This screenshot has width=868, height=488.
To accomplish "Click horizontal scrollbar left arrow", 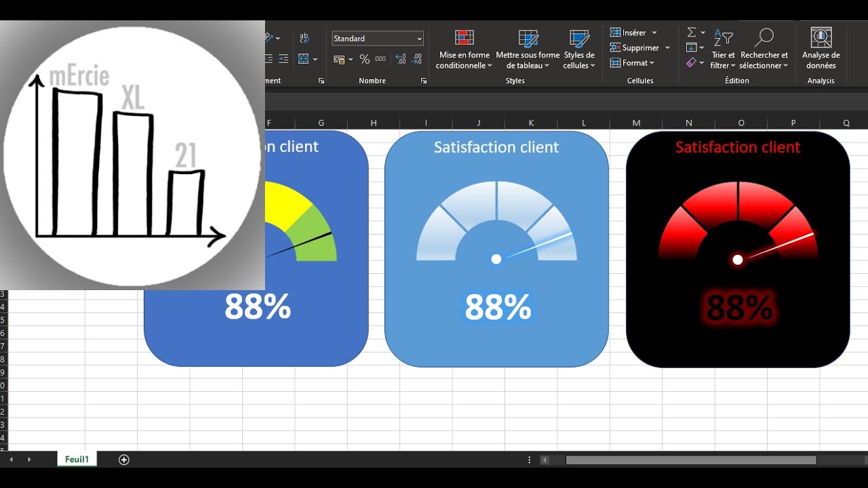I will (x=545, y=460).
